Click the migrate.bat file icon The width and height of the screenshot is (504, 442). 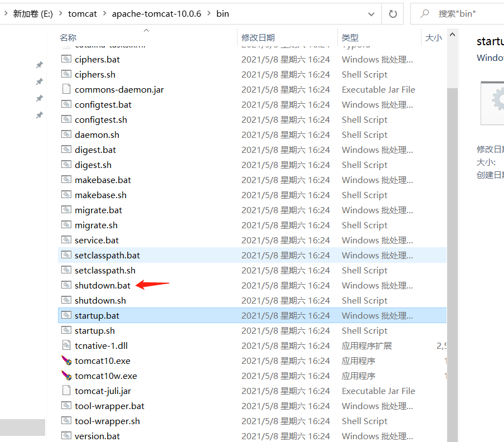[x=66, y=210]
